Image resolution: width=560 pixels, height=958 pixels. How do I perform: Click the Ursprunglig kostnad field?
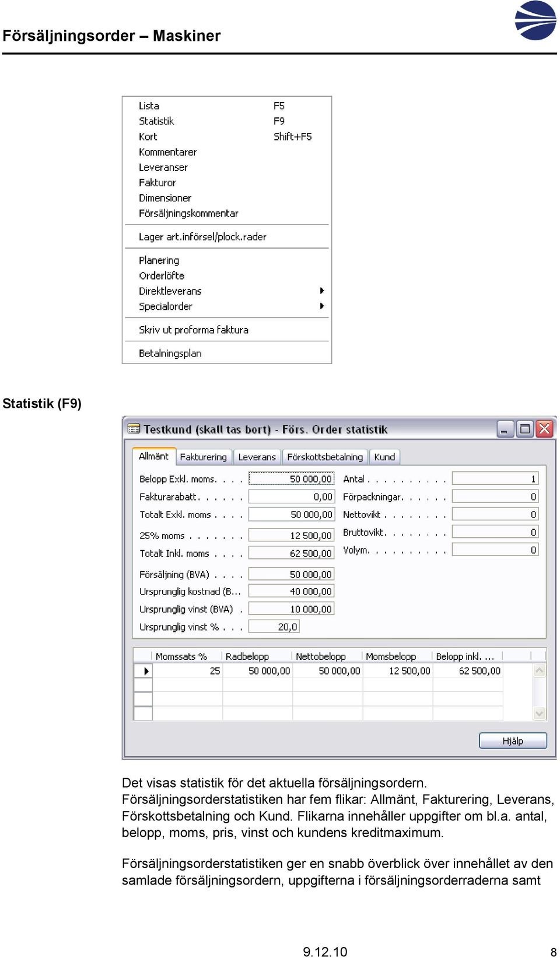pyautogui.click(x=291, y=591)
